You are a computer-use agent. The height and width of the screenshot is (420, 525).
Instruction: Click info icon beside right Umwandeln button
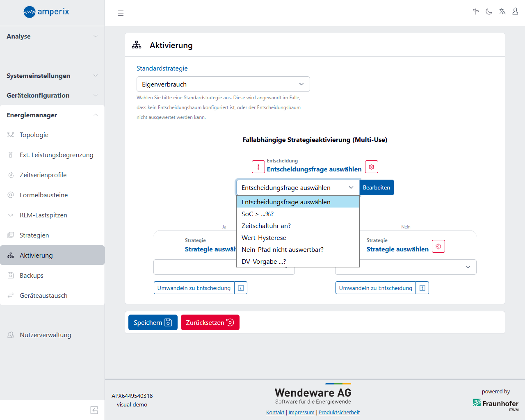coord(422,288)
